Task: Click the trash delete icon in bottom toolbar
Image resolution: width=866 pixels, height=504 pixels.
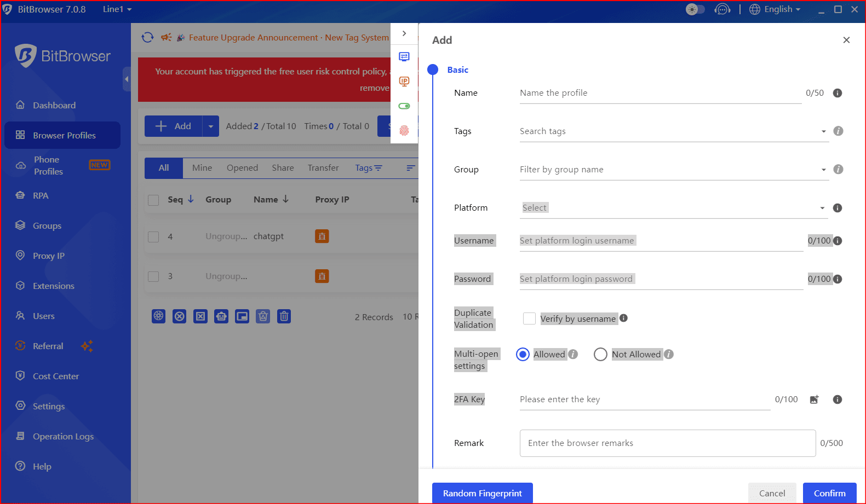Action: coord(284,316)
